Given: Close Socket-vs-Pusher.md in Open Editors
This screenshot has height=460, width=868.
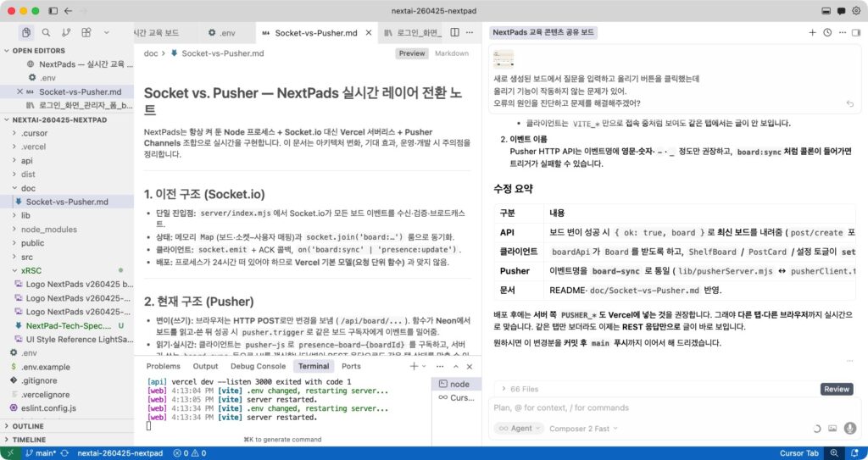Looking at the screenshot, I should coord(20,91).
